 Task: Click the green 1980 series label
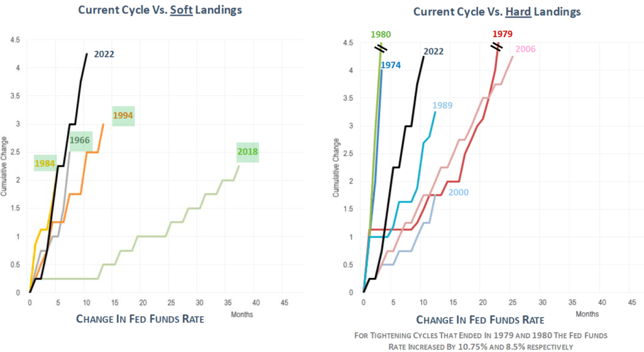point(382,35)
